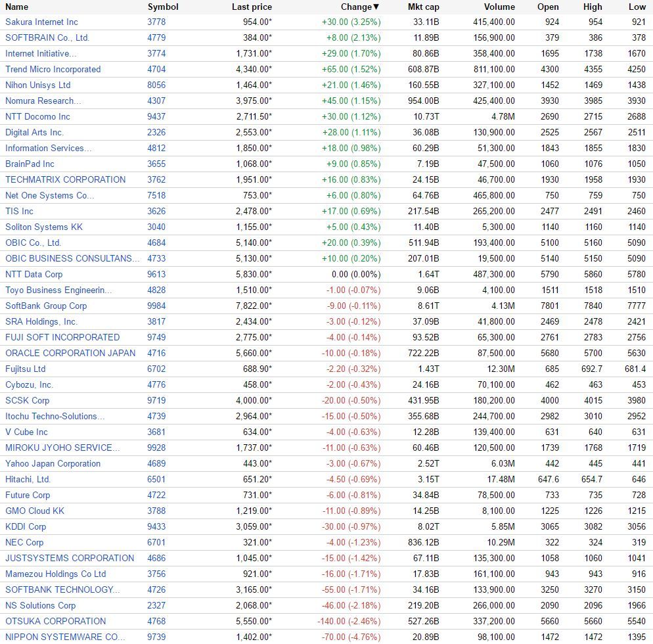653x644 pixels.
Task: Open Sakura Internet Inc stock link
Action: point(41,22)
